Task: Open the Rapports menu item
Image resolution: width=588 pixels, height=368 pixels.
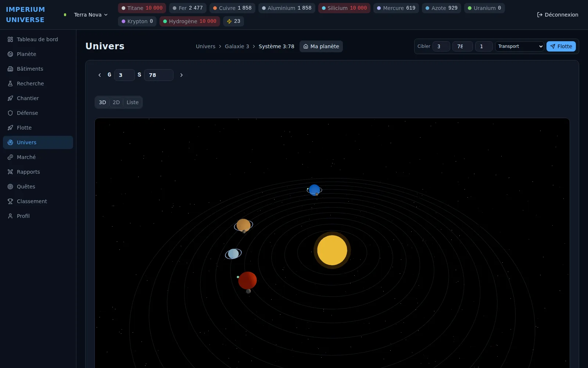Action: coord(38,172)
